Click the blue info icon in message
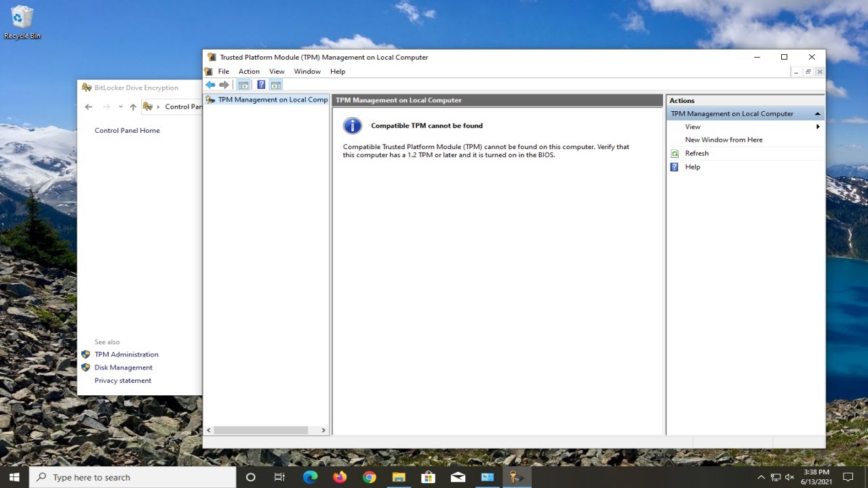The height and width of the screenshot is (488, 868). click(x=353, y=125)
